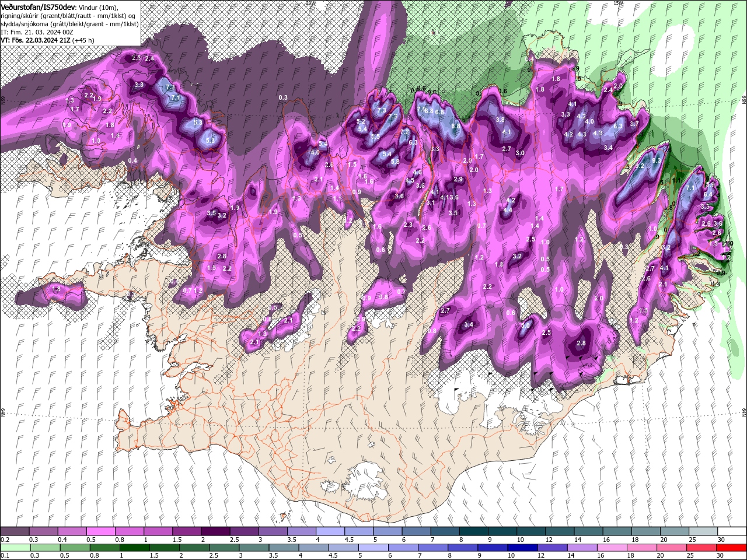Pick the bright pink top swatch between 0.5 and 0.8
This screenshot has width=747, height=560.
[x=101, y=531]
